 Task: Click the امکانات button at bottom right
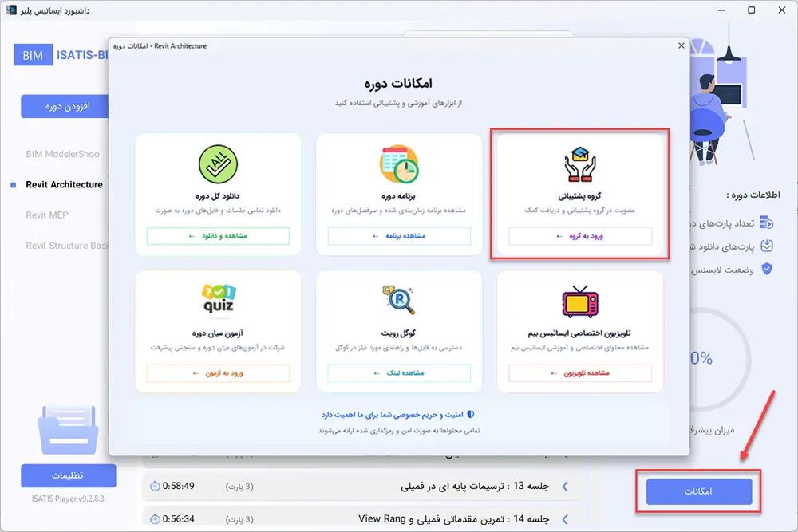click(x=699, y=491)
